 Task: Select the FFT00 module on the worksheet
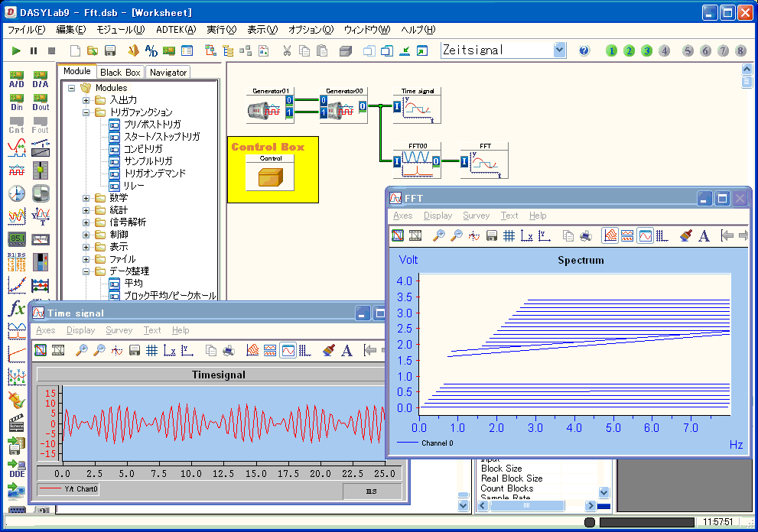[x=417, y=161]
